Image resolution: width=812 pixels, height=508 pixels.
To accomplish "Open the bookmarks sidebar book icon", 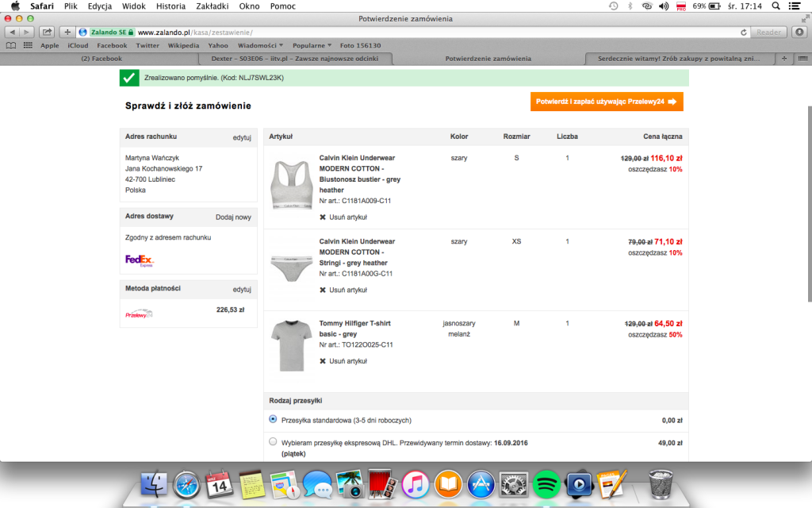I will [11, 45].
